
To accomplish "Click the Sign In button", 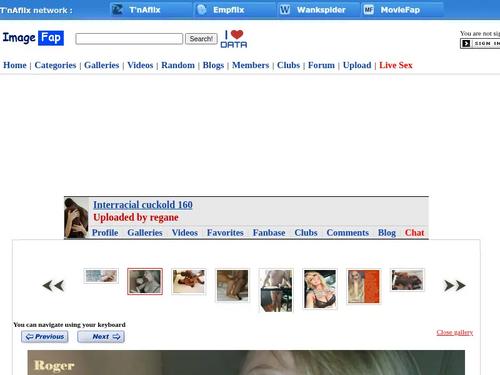I will 480,44.
